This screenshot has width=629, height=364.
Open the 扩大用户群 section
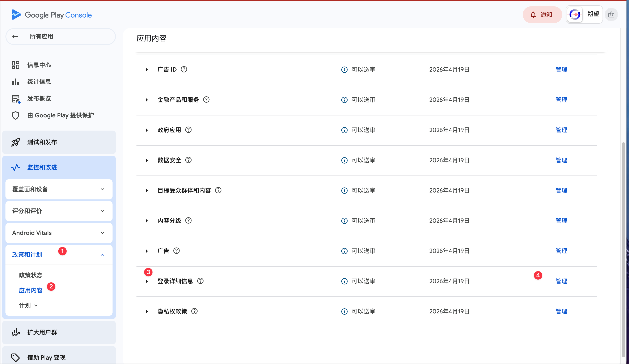(x=59, y=332)
